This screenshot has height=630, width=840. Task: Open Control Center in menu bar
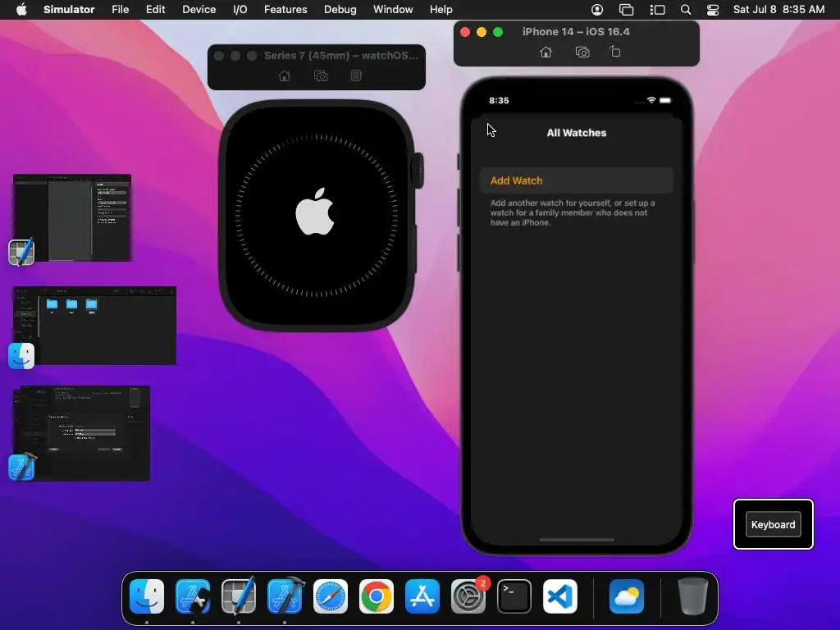pyautogui.click(x=713, y=10)
